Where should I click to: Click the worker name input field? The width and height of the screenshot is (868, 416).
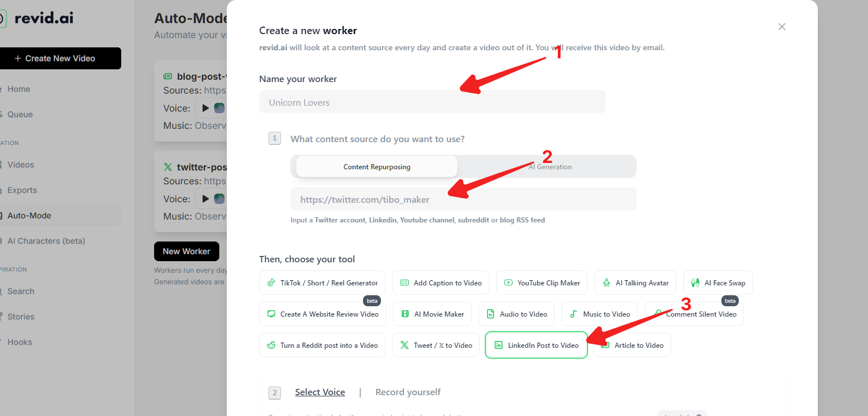click(x=432, y=102)
